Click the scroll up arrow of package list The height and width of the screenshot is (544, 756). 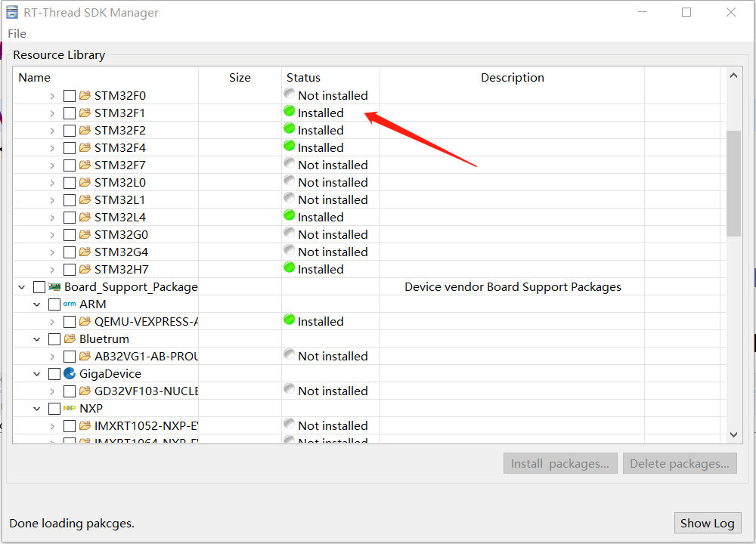point(733,75)
